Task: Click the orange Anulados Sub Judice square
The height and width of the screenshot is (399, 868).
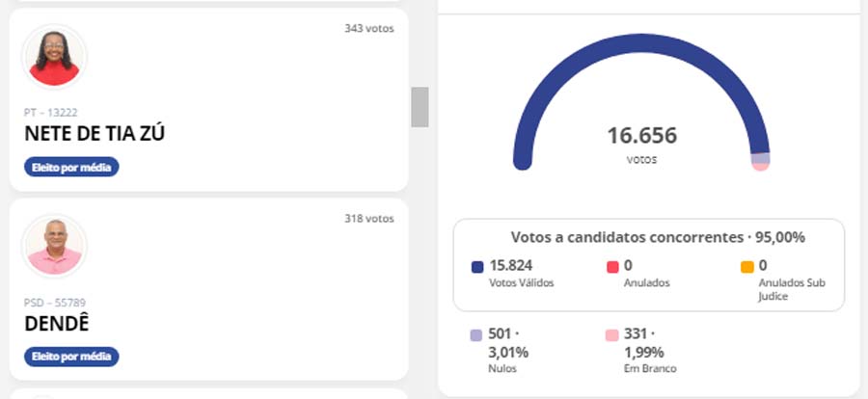Action: (746, 266)
